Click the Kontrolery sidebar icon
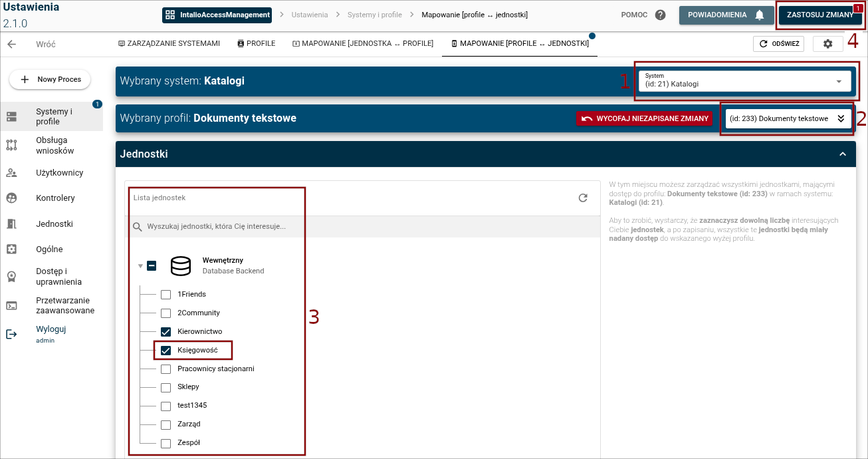 point(11,198)
